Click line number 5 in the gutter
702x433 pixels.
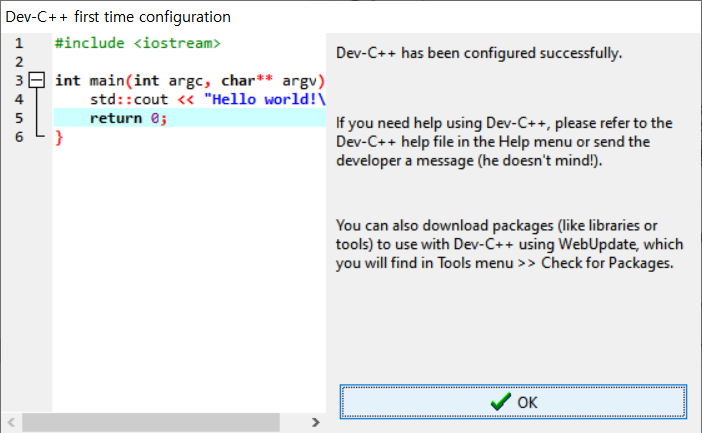19,118
